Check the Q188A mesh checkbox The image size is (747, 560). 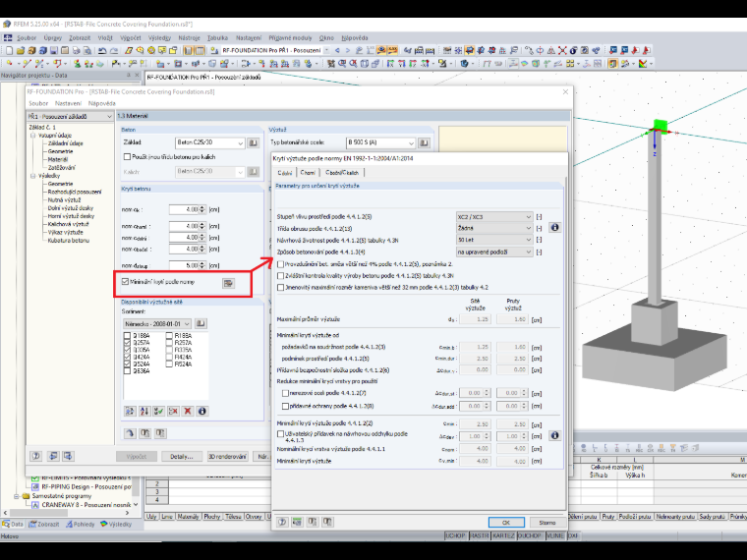pyautogui.click(x=127, y=336)
